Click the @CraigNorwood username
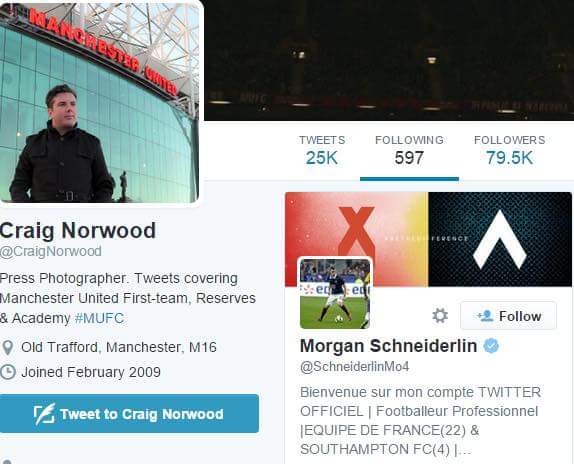This screenshot has width=574, height=464. click(x=51, y=251)
